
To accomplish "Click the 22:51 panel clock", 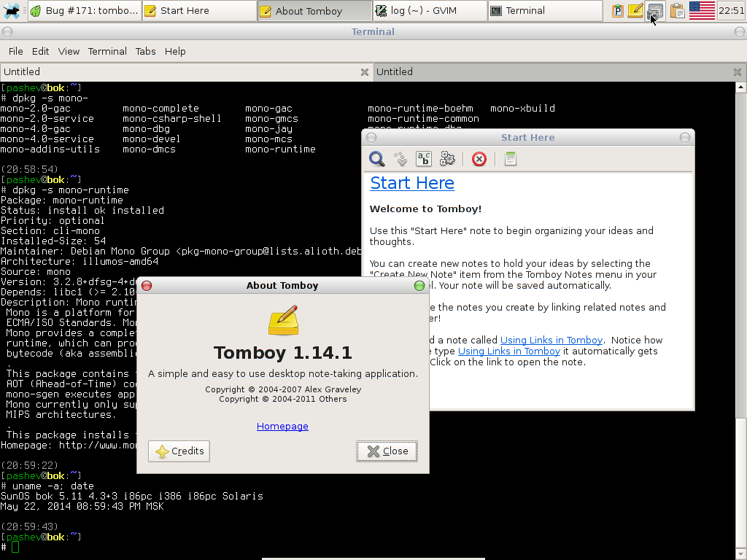I will pos(731,10).
